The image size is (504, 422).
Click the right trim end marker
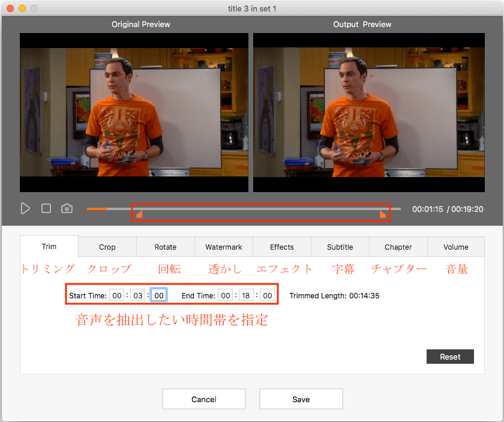(x=383, y=214)
